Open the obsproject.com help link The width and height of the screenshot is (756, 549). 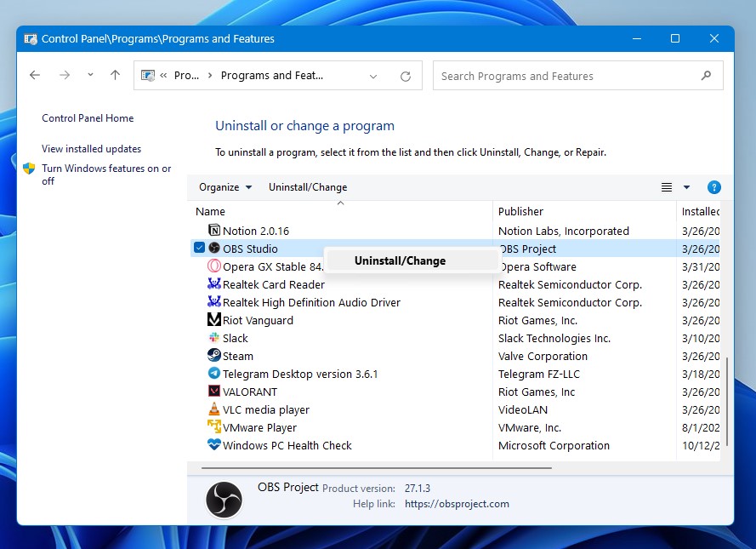click(457, 504)
